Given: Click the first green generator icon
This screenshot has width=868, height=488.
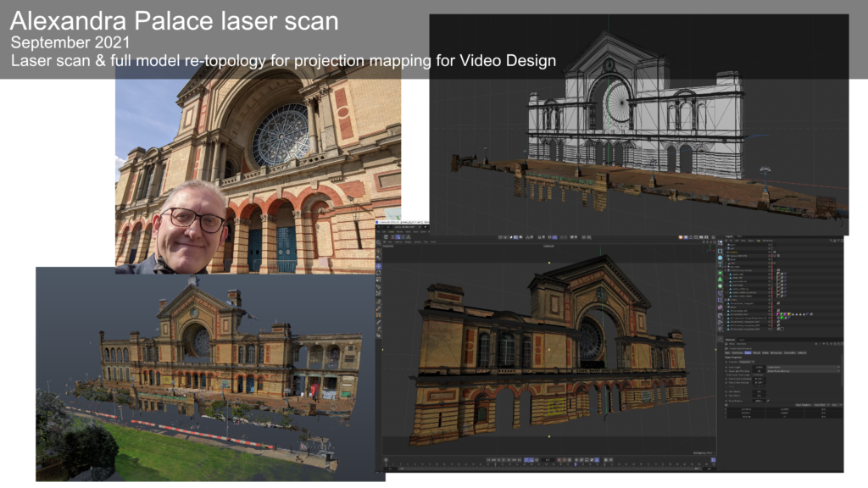Looking at the screenshot, I should 721,273.
